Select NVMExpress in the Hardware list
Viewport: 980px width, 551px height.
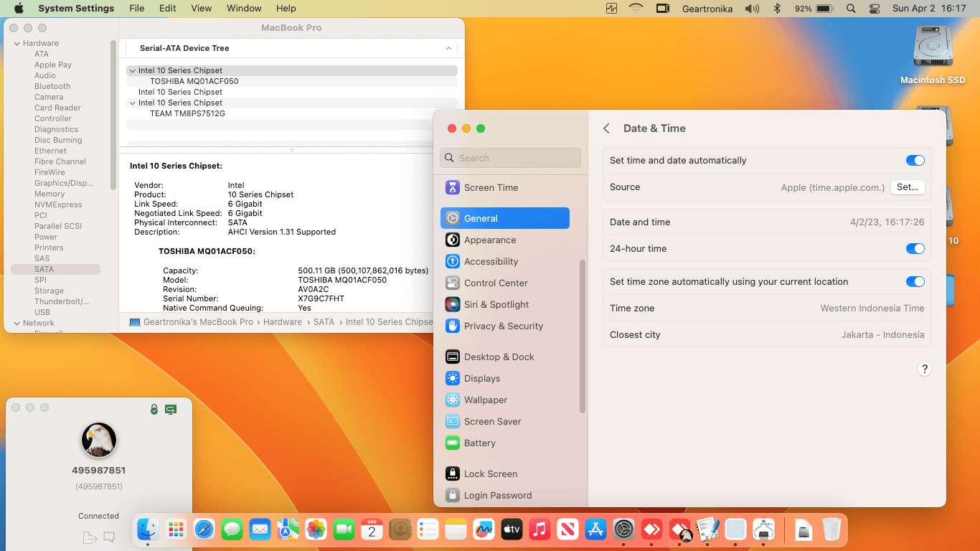click(58, 205)
